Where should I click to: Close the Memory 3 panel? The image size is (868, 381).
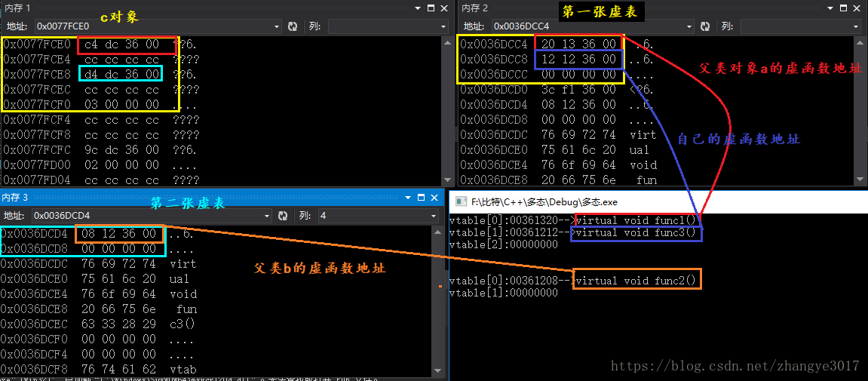[434, 197]
